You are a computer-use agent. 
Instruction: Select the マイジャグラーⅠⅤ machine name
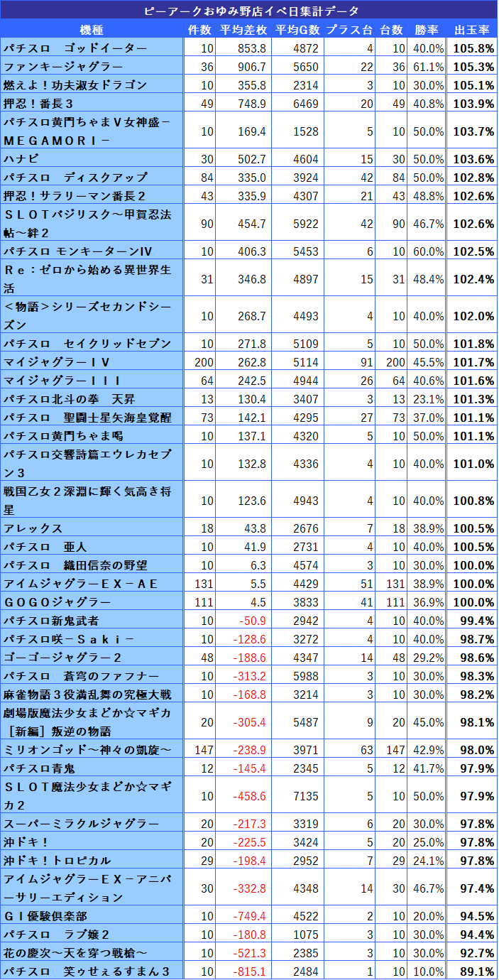tap(57, 362)
